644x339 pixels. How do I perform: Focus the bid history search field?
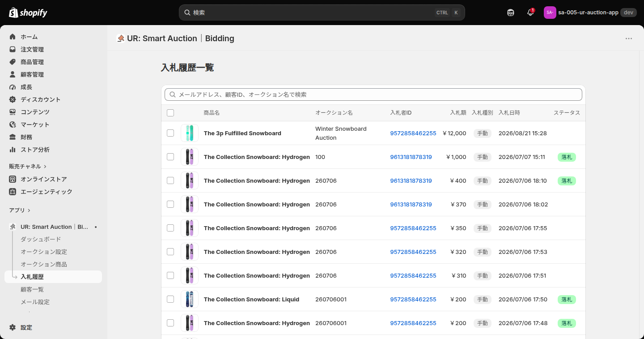pos(373,94)
